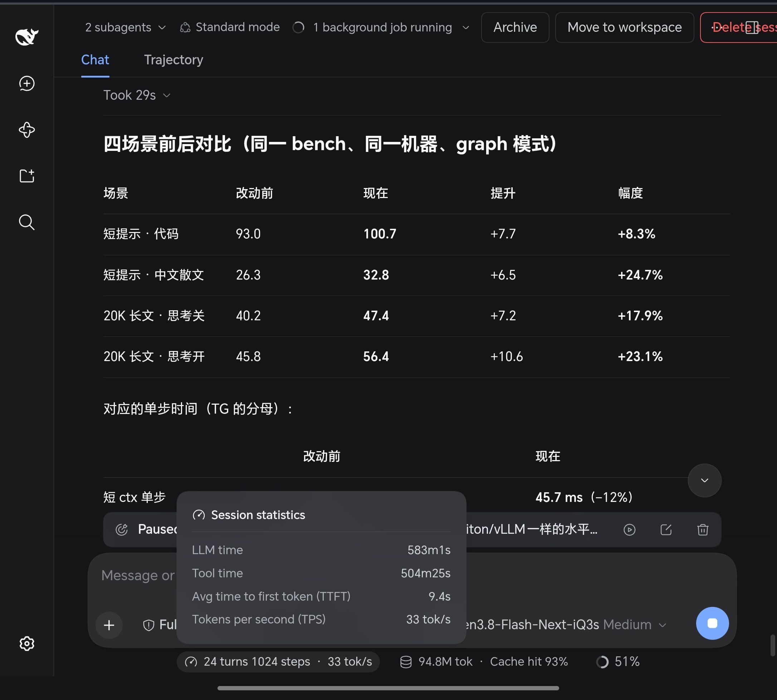The height and width of the screenshot is (700, 777).
Task: Click the whale logo icon in sidebar
Action: tap(26, 36)
